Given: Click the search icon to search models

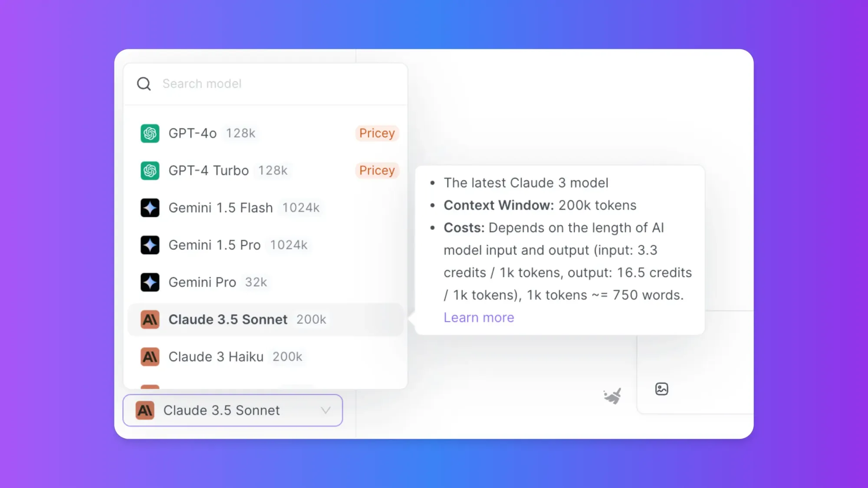Looking at the screenshot, I should point(144,83).
